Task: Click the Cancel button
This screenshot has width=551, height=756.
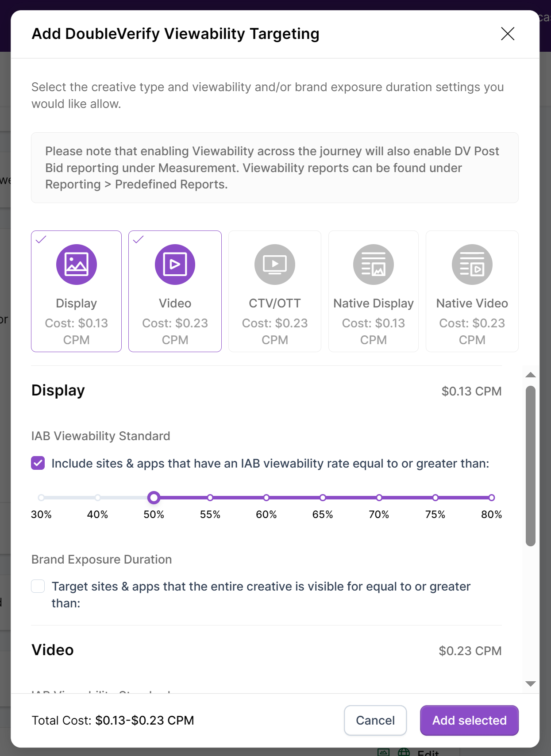Action: click(x=375, y=720)
